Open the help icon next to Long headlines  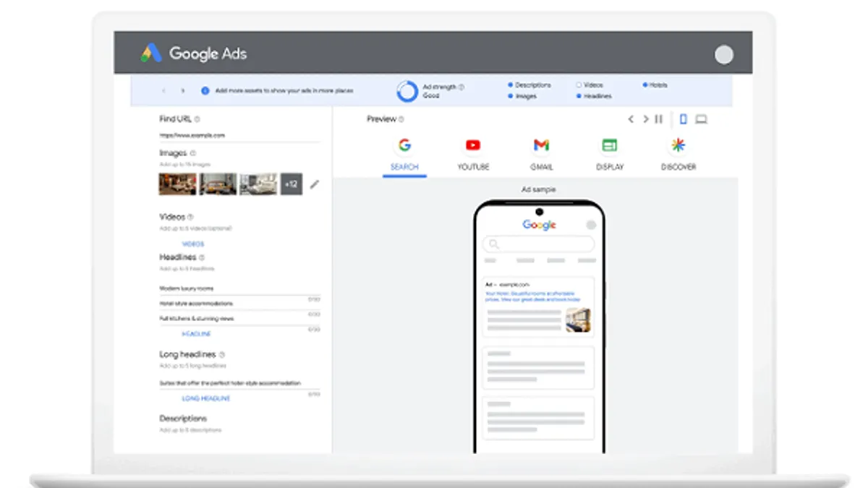coord(222,355)
